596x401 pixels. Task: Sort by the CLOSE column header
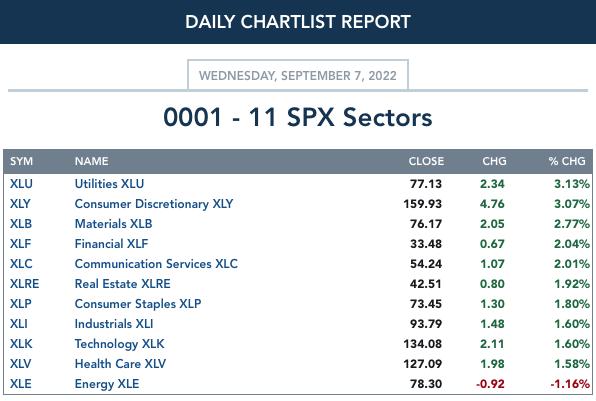(426, 161)
